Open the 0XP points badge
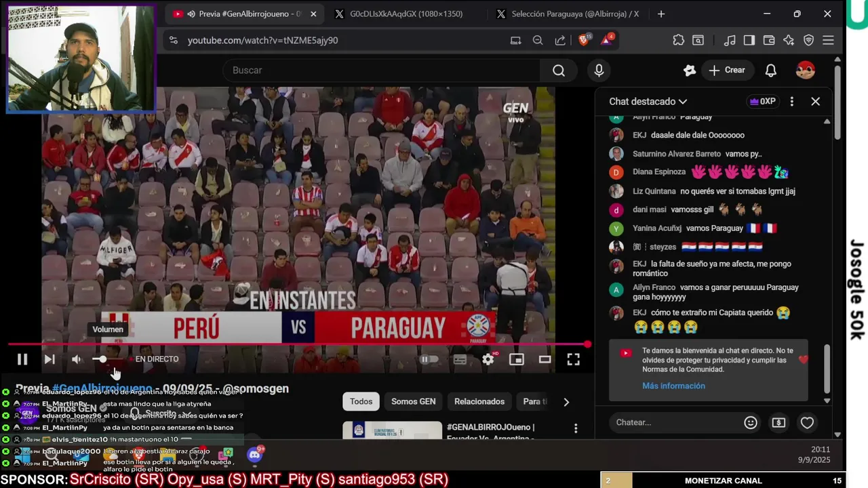The image size is (868, 488). pyautogui.click(x=762, y=102)
